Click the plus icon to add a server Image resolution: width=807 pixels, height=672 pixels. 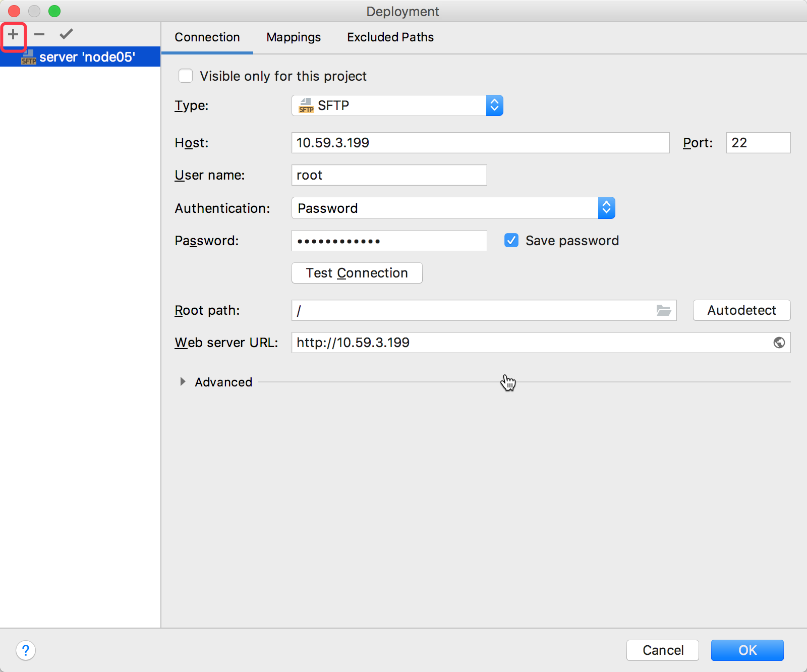click(x=13, y=35)
